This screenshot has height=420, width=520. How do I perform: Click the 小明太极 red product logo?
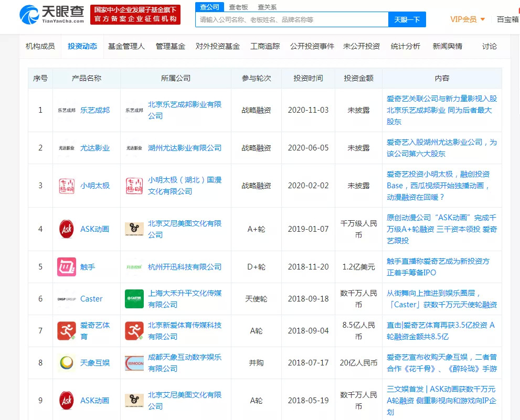pos(67,186)
